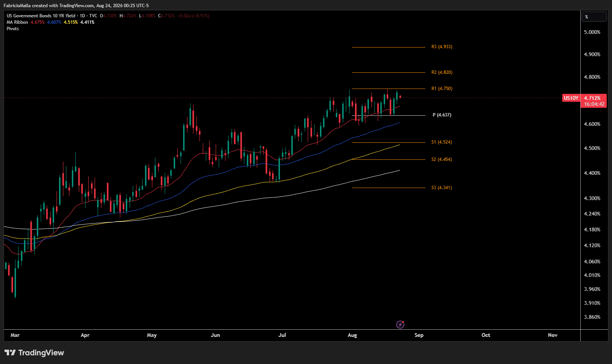The height and width of the screenshot is (364, 612).
Task: Click the P (4.637) pivot label
Action: click(x=442, y=115)
